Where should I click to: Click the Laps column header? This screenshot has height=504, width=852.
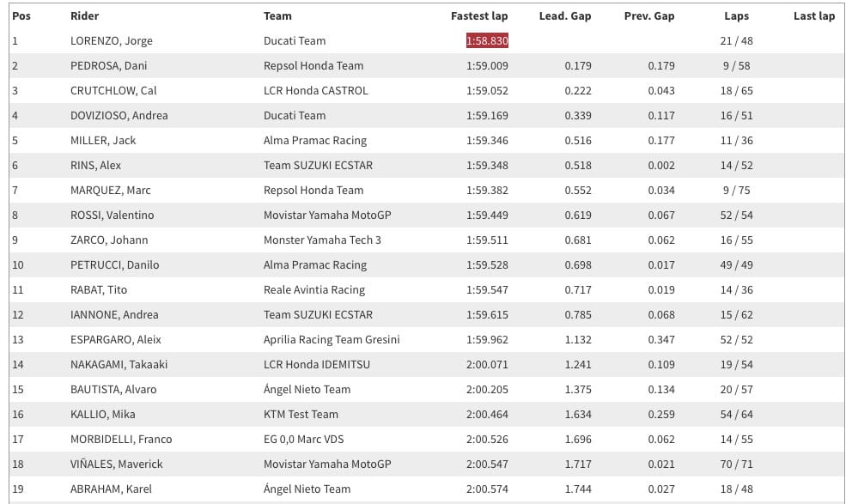736,16
